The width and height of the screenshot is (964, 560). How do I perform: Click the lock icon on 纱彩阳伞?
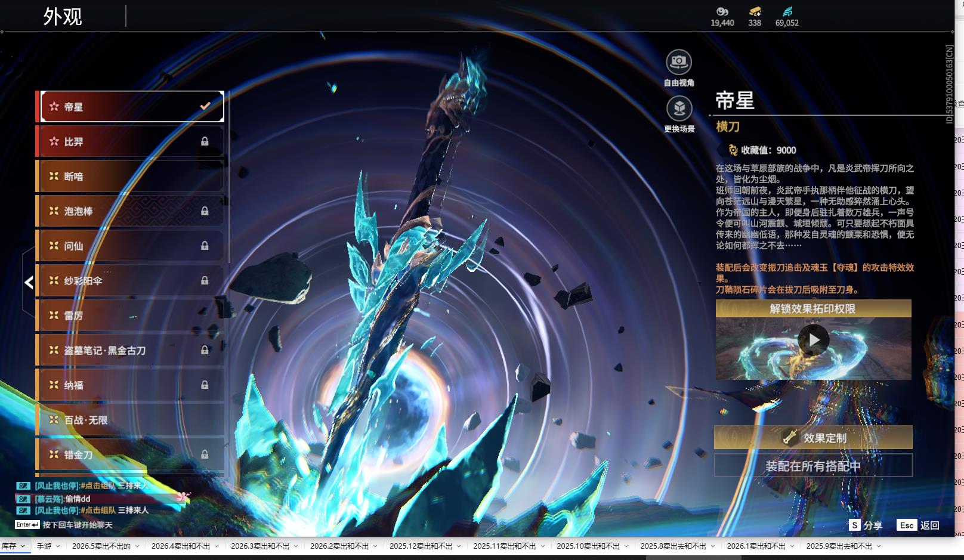(205, 280)
